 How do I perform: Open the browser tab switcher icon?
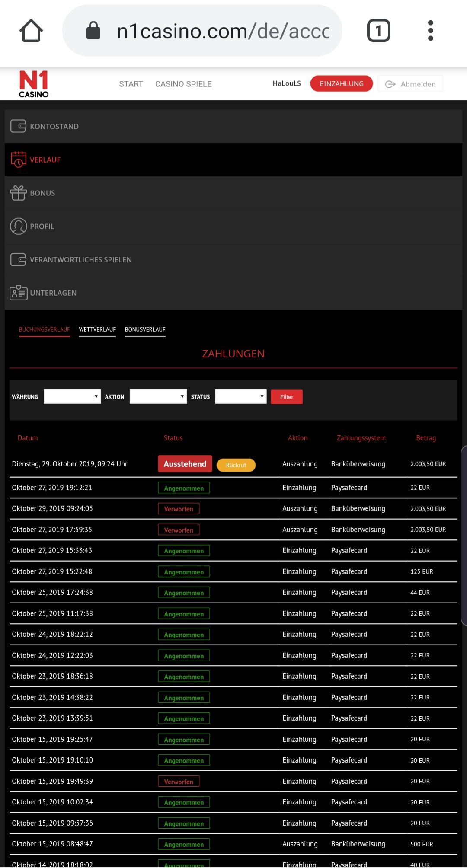(x=379, y=31)
